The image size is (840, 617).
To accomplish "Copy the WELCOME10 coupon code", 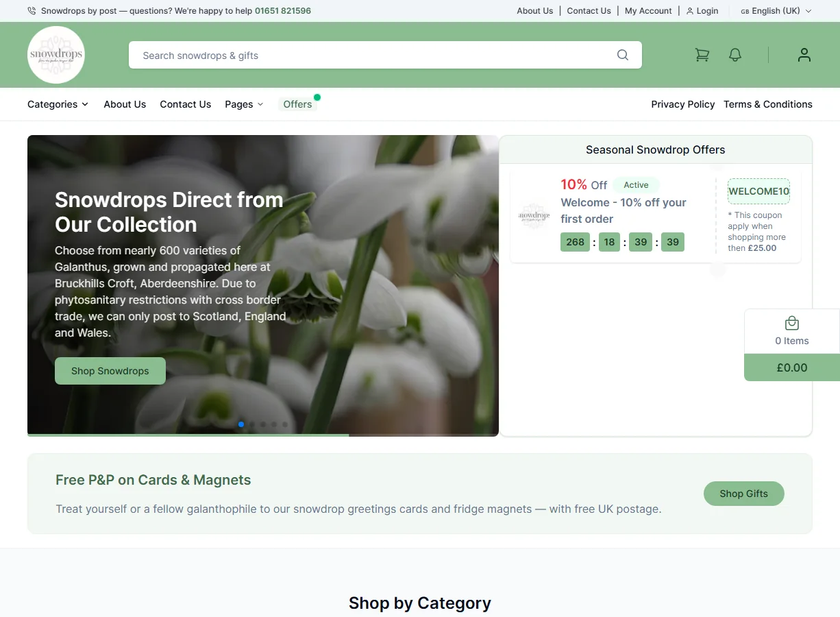I will coord(758,191).
